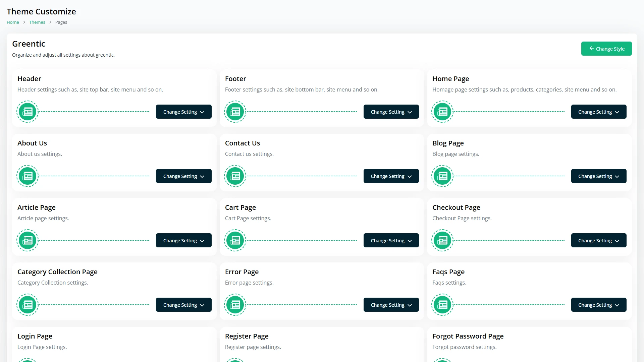The image size is (644, 362).
Task: Click the Home Page card icon
Action: click(x=442, y=112)
